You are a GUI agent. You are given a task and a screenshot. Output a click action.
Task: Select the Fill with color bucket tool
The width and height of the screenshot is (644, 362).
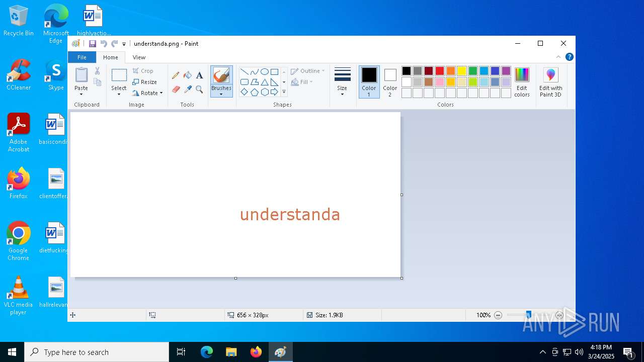point(188,75)
